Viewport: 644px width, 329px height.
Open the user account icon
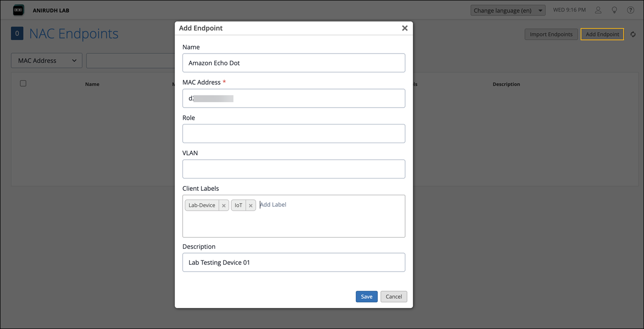click(x=598, y=10)
